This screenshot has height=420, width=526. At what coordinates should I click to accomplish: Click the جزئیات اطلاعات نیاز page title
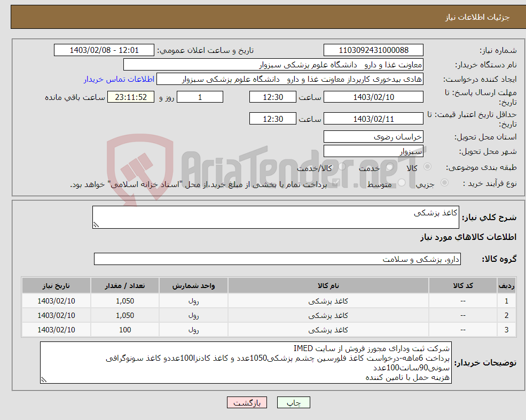(477, 17)
